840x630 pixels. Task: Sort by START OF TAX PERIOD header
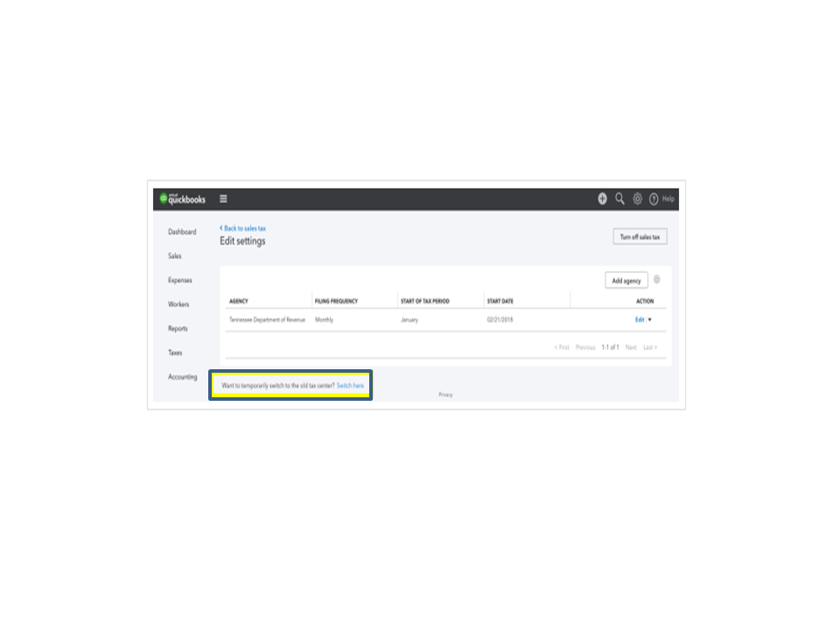425,301
